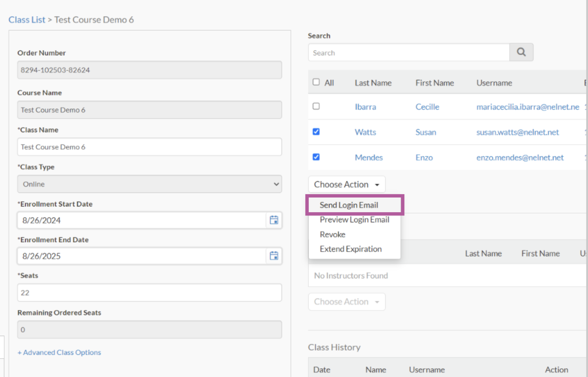
Task: Uncheck Susan Watts row checkbox
Action: 316,131
